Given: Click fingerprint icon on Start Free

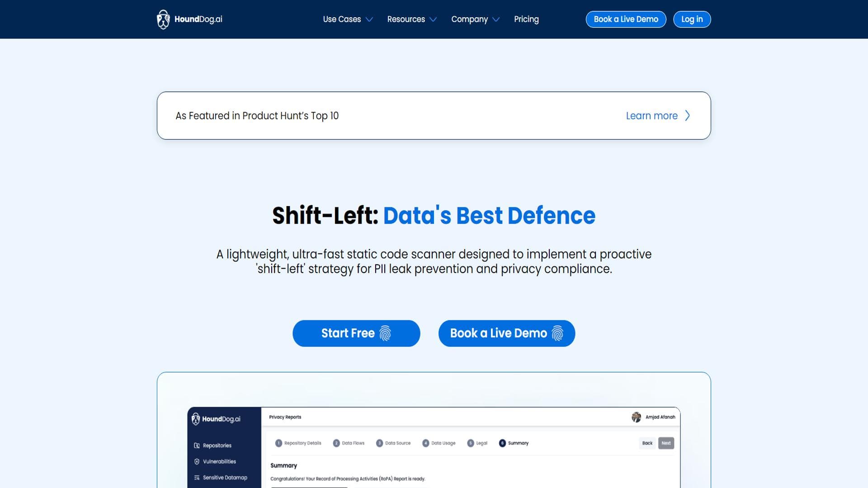Looking at the screenshot, I should 385,333.
